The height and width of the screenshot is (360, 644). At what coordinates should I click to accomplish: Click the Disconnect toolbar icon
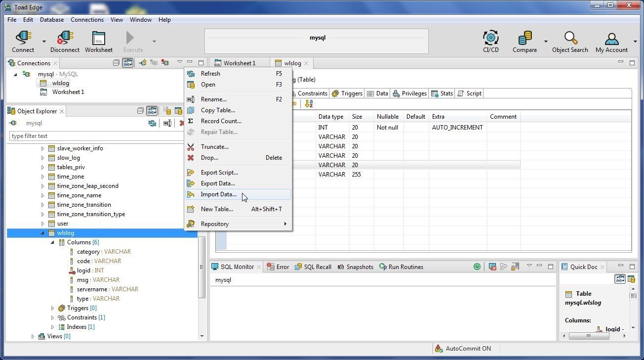click(x=65, y=42)
